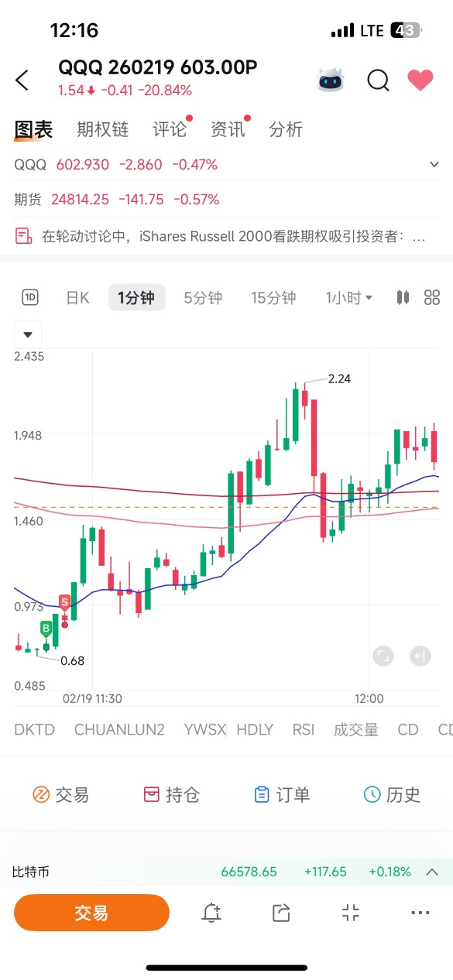
Task: Open the 1小时 timeframe dropdown
Action: pos(349,297)
